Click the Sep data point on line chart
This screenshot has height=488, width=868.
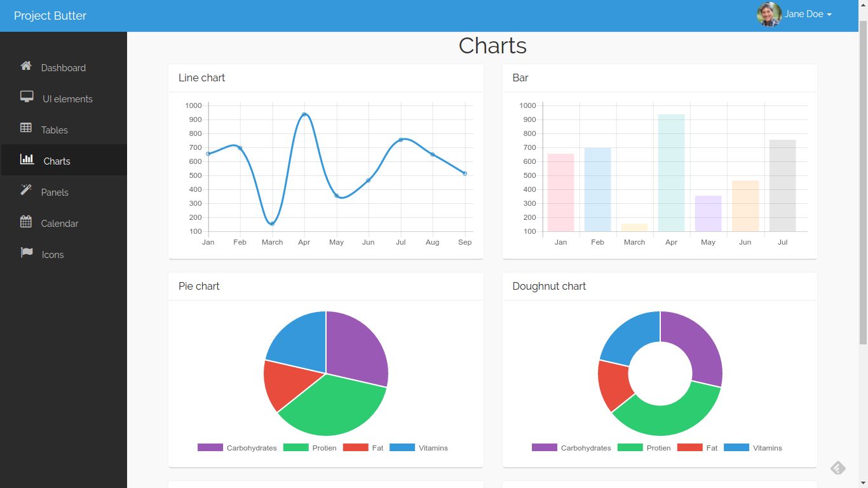pyautogui.click(x=465, y=173)
